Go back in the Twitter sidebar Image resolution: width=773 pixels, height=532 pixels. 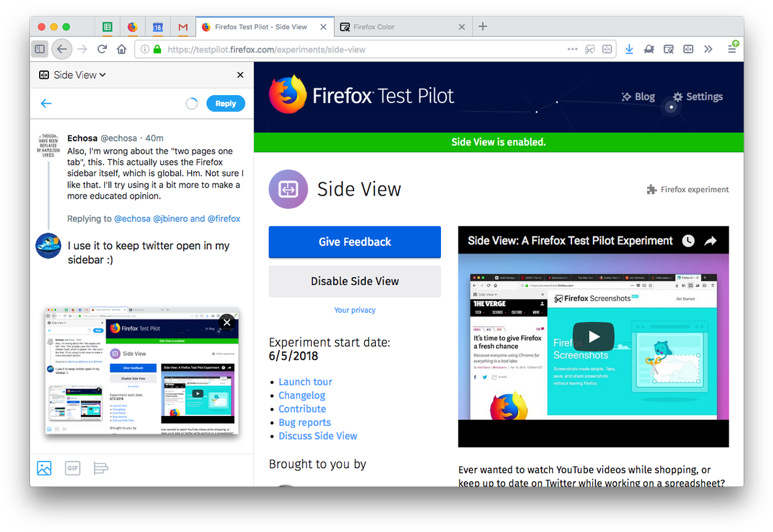click(46, 104)
